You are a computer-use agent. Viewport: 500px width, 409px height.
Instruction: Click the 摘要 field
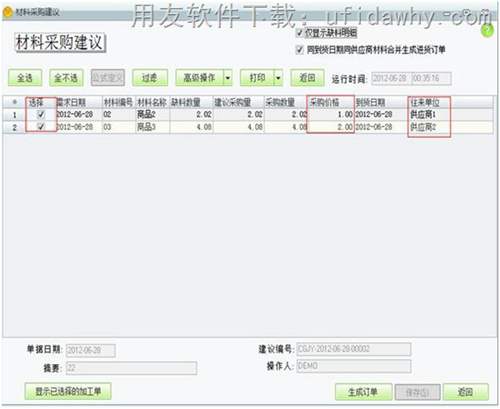(x=131, y=368)
